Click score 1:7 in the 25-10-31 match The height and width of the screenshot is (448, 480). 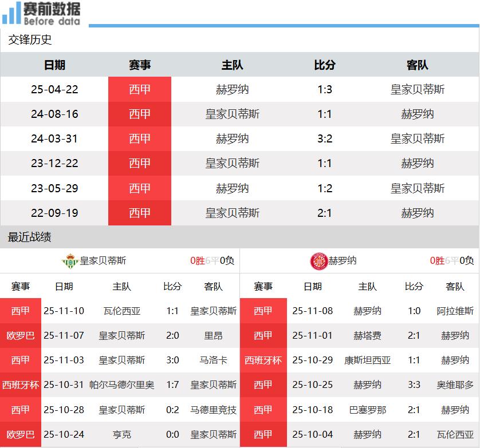[x=172, y=384]
